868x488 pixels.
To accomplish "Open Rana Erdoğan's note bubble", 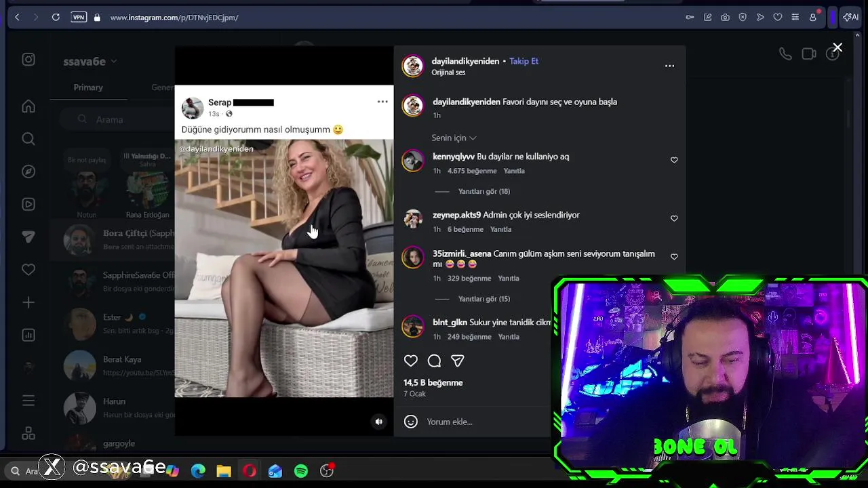I will pyautogui.click(x=147, y=160).
